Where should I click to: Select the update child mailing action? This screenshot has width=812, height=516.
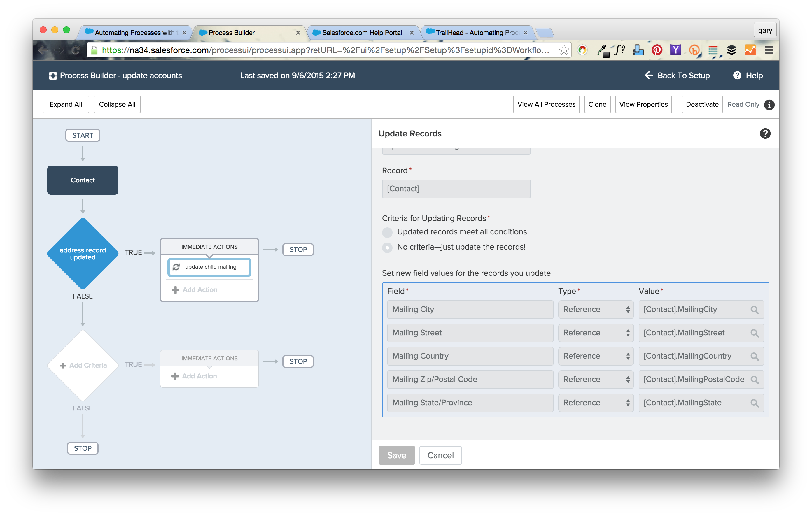point(209,267)
